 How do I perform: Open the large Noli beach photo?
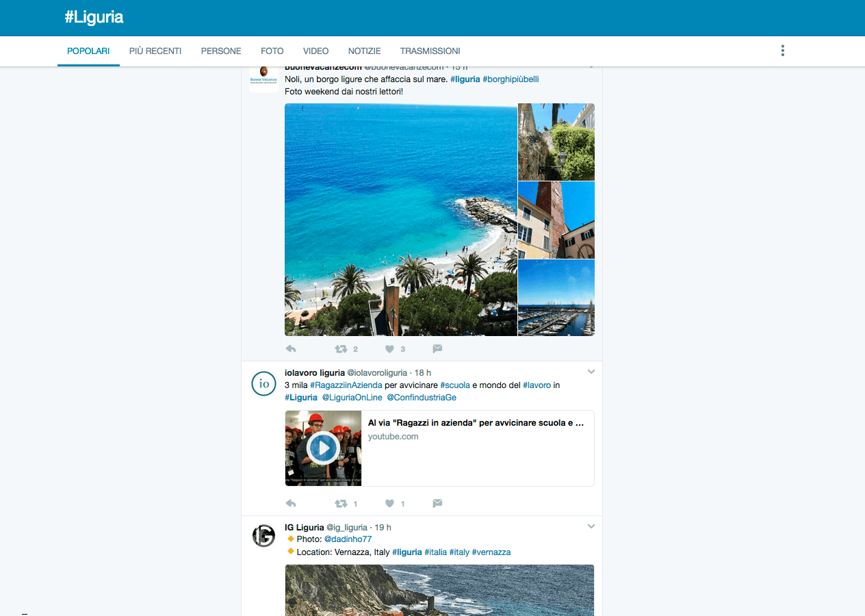[x=401, y=220]
